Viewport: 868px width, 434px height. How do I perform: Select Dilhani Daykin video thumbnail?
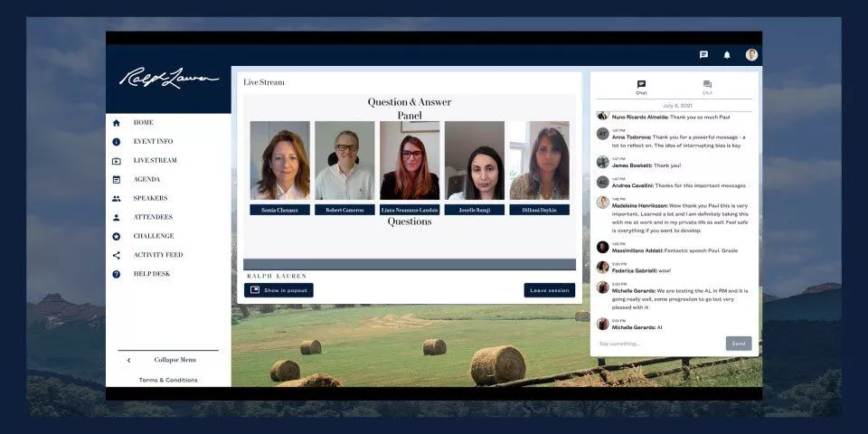click(x=539, y=161)
